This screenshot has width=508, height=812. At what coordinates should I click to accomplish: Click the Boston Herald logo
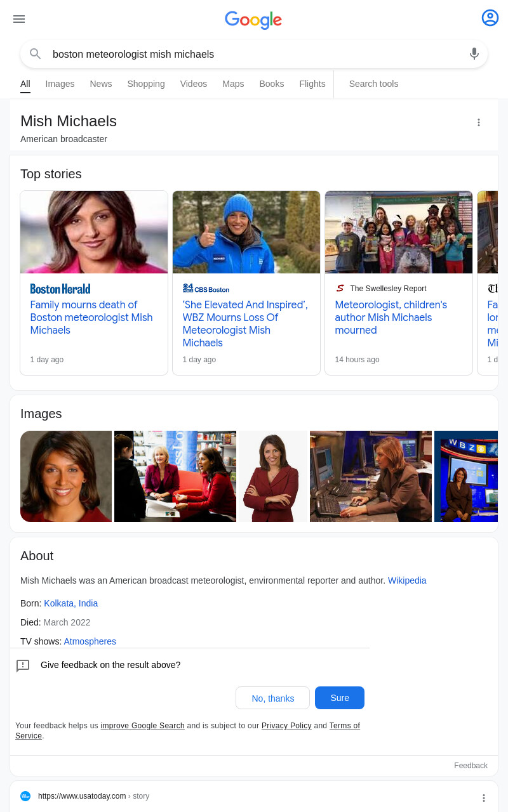pyautogui.click(x=60, y=289)
